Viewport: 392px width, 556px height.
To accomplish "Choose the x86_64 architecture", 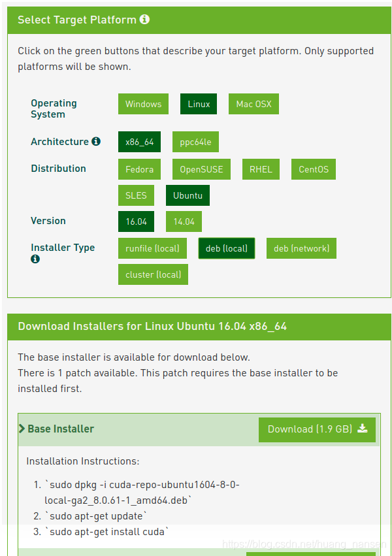I will tap(139, 142).
